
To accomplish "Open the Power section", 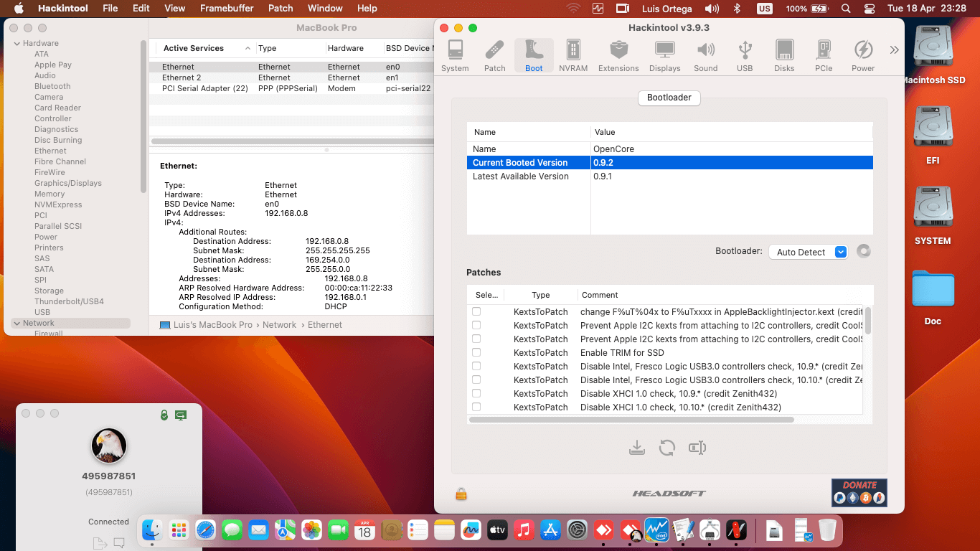I will (863, 56).
